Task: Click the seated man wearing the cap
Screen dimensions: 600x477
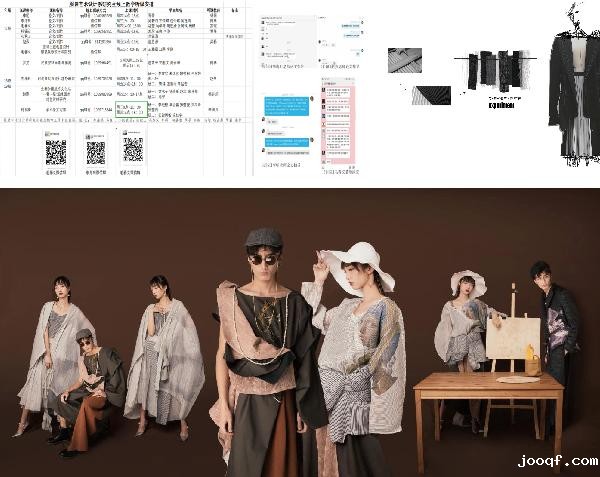Action: tap(88, 375)
